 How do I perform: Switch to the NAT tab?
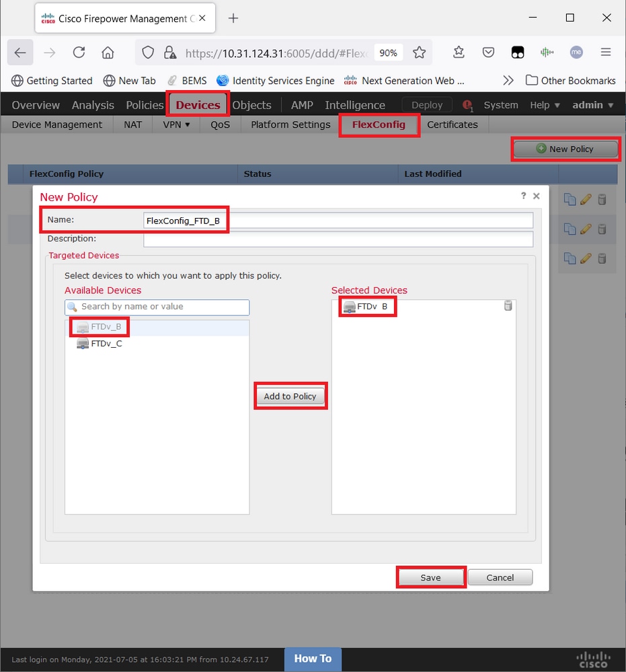pyautogui.click(x=133, y=124)
